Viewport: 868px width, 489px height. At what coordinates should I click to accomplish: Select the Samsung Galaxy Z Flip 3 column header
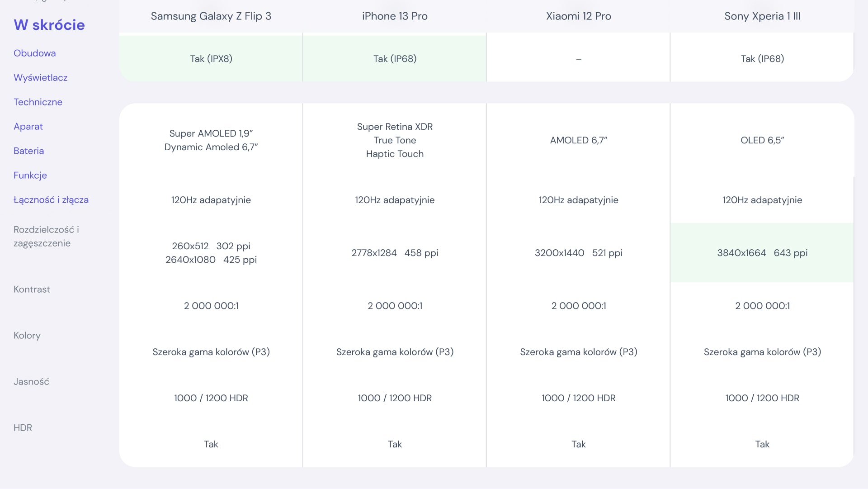pyautogui.click(x=211, y=16)
